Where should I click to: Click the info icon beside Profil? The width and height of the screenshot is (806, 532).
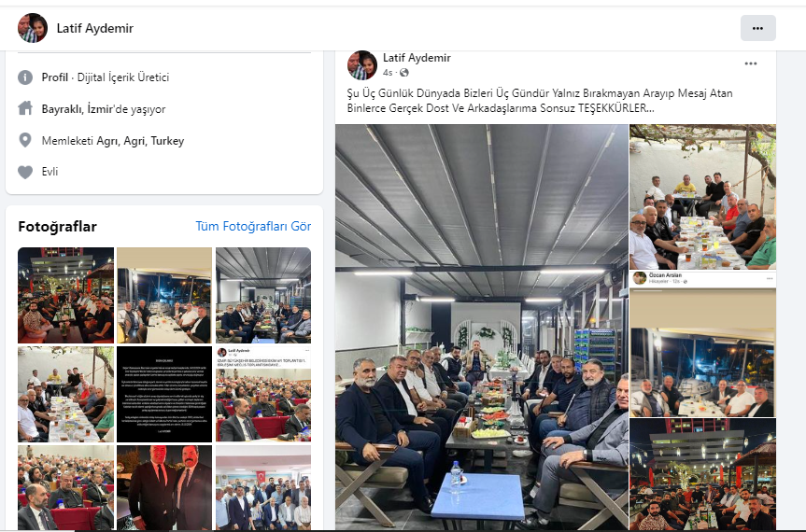[25, 77]
